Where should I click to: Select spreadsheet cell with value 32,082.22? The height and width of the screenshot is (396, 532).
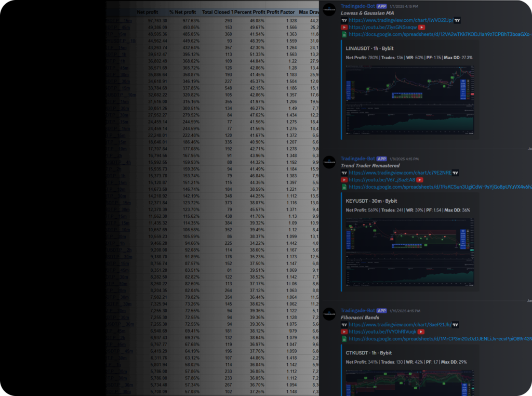(157, 95)
